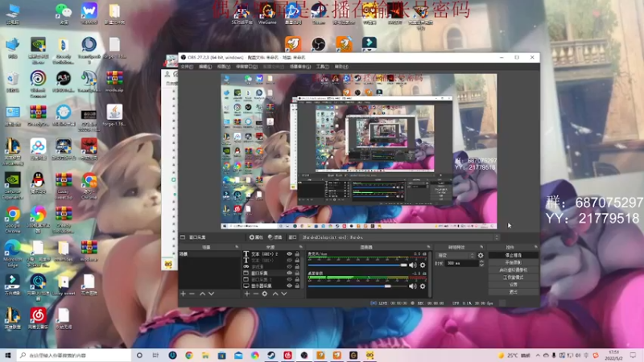This screenshot has width=644, height=362.
Task: Open source properties gear in Sources panel
Action: (x=265, y=294)
